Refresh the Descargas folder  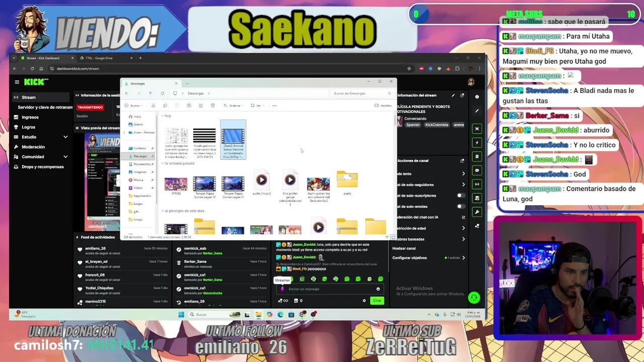pos(163,93)
